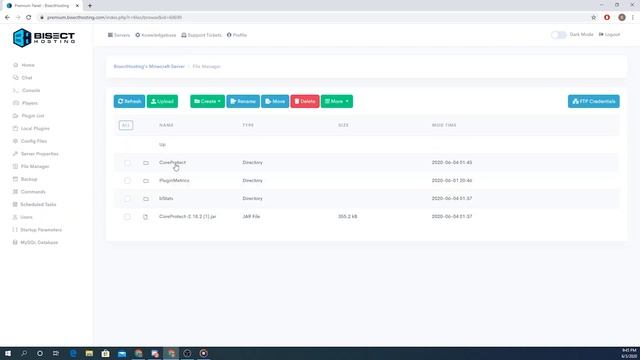The height and width of the screenshot is (360, 640).
Task: Open Scheduled Tasks in the sidebar
Action: click(34, 204)
